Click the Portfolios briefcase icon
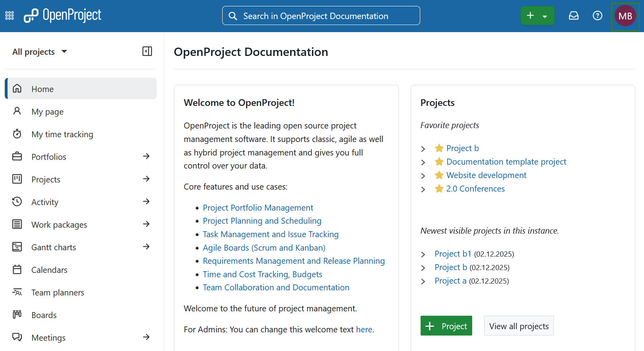The image size is (644, 351). coord(17,156)
